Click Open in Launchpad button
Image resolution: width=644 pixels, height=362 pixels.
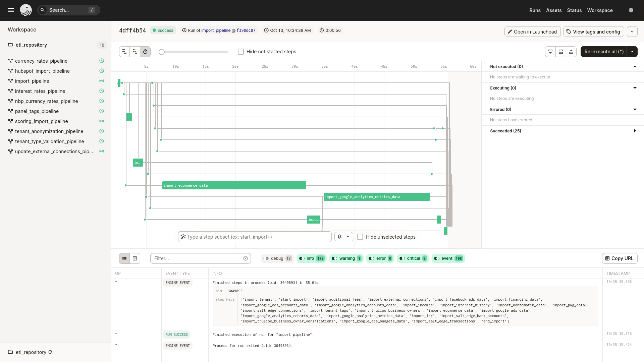pyautogui.click(x=532, y=32)
